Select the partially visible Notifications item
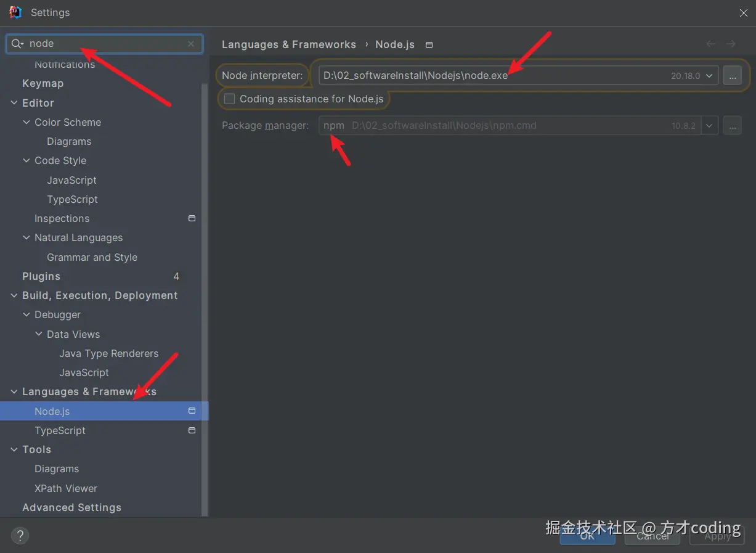 (65, 64)
